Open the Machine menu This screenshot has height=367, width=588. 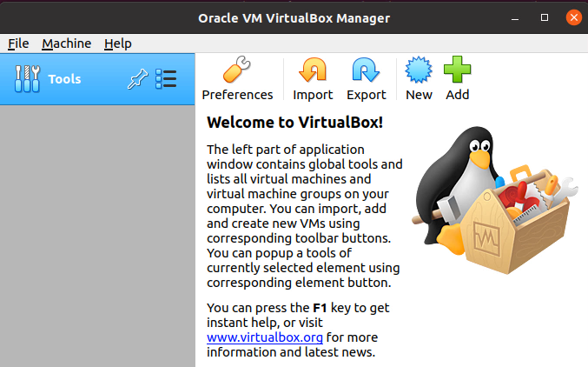pyautogui.click(x=66, y=43)
